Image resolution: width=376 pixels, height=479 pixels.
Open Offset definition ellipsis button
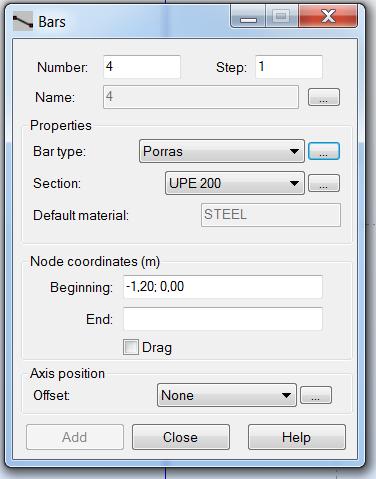pos(316,395)
